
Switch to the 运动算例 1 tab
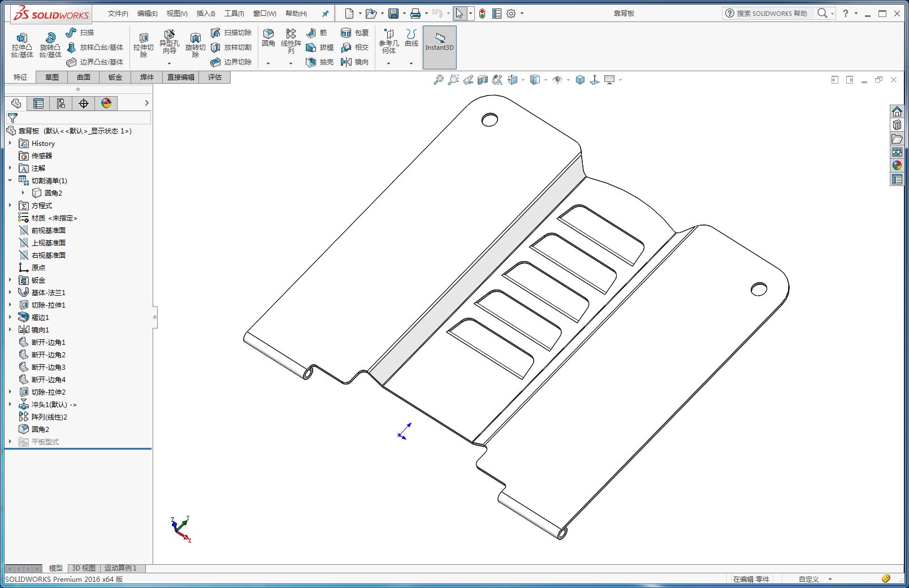(x=120, y=568)
